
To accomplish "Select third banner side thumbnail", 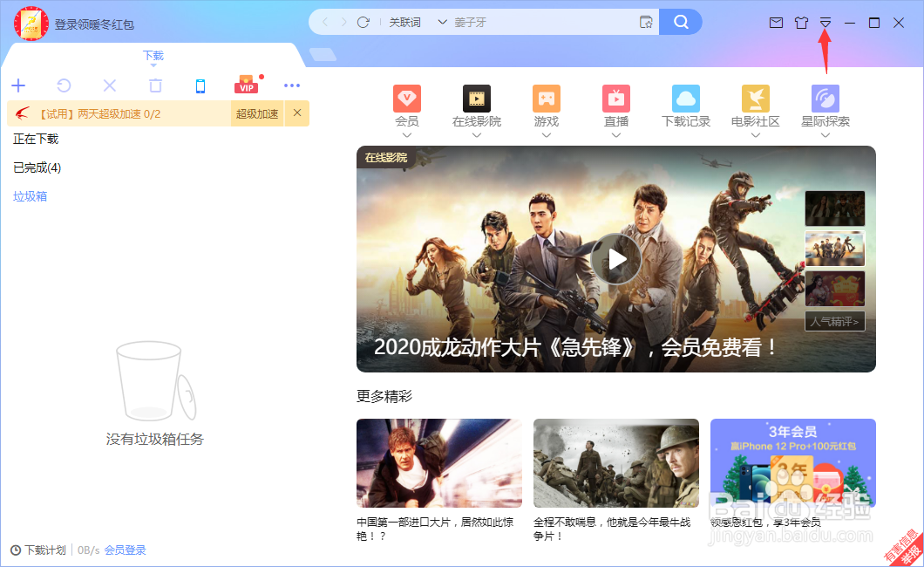I will click(835, 288).
